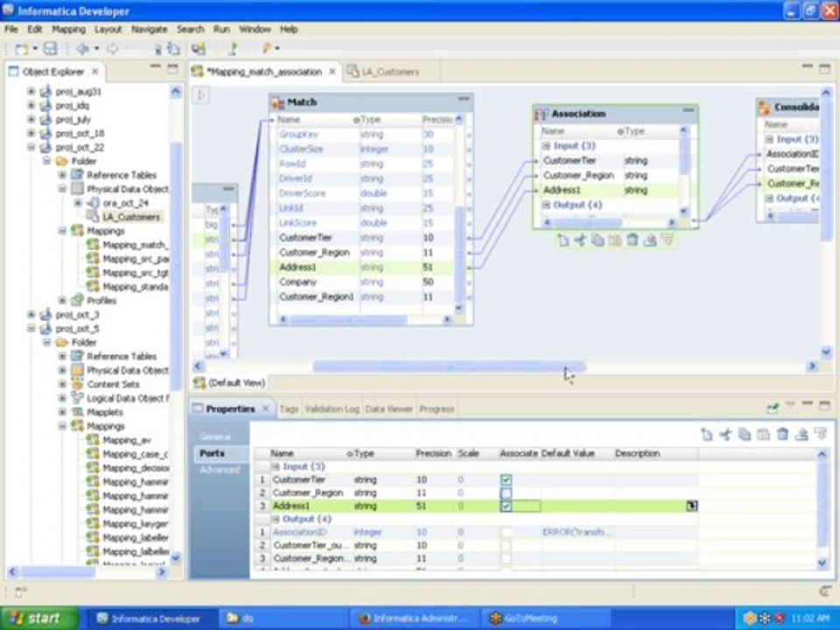Screen dimensions: 840x630
Task: Open the Mapping menu
Action: (x=68, y=30)
